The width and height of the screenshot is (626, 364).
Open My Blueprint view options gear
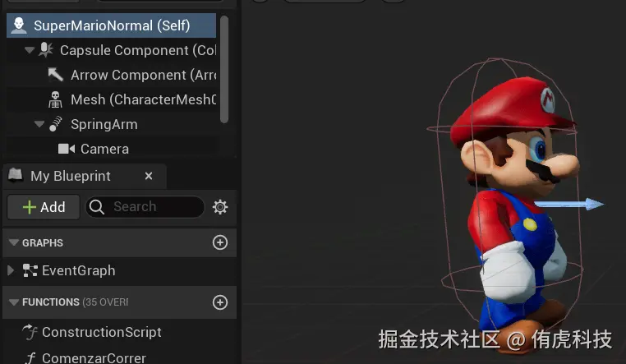220,207
